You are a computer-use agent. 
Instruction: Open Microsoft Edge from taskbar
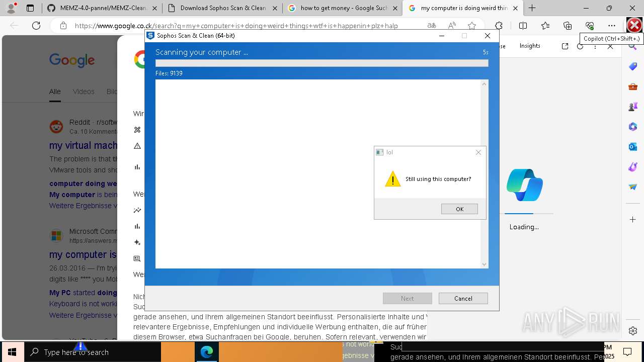pyautogui.click(x=207, y=352)
